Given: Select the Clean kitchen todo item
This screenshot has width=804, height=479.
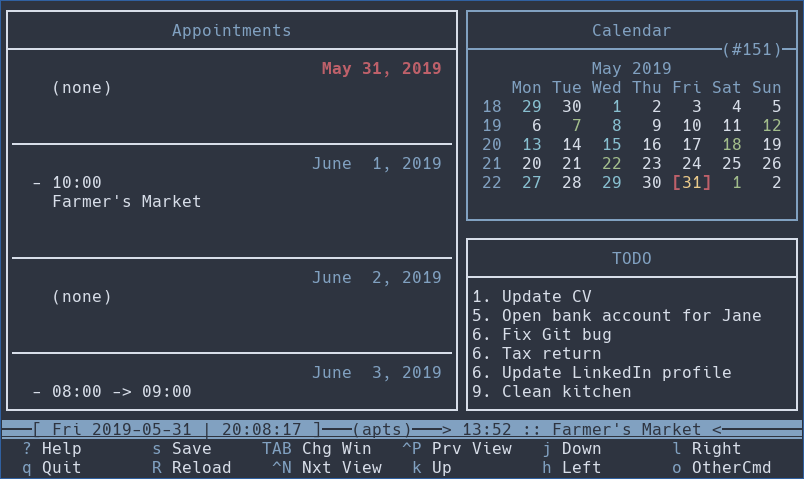Looking at the screenshot, I should point(566,391).
